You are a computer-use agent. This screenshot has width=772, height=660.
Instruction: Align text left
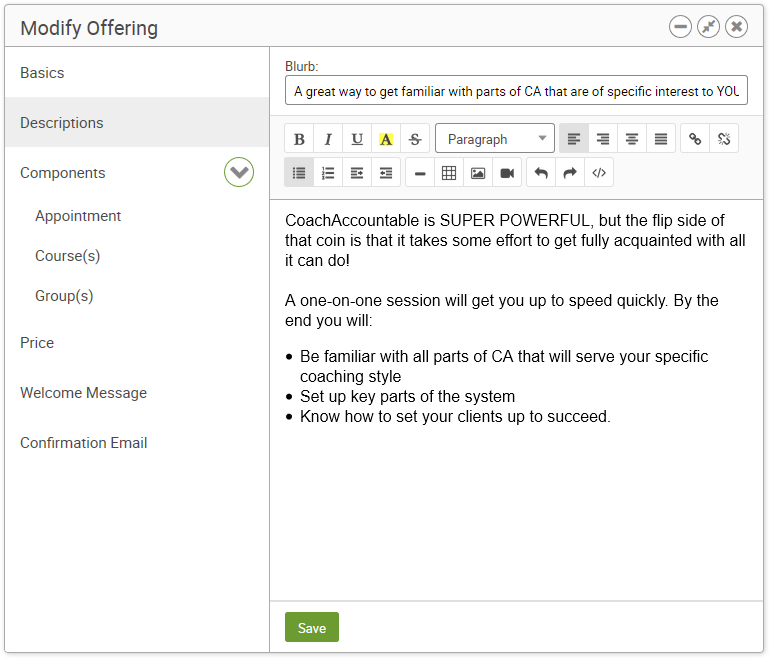pyautogui.click(x=574, y=139)
